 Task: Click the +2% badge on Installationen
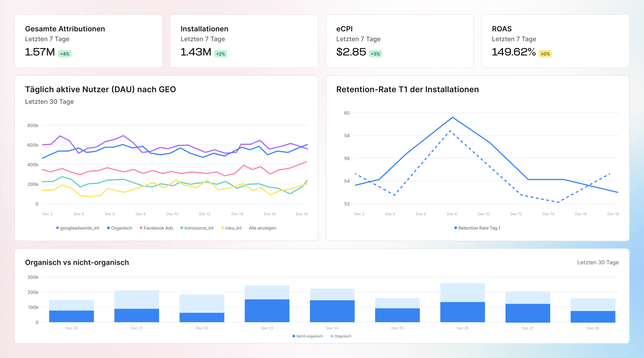(x=220, y=54)
